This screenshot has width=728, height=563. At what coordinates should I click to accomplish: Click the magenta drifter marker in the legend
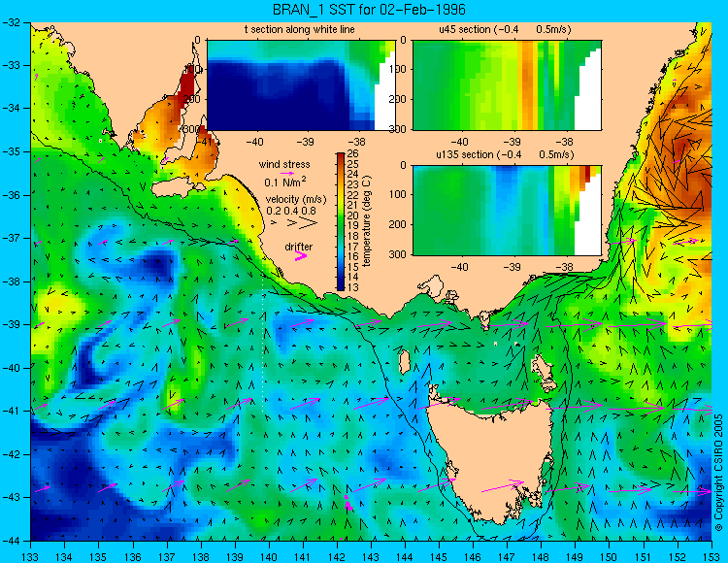pos(301,255)
